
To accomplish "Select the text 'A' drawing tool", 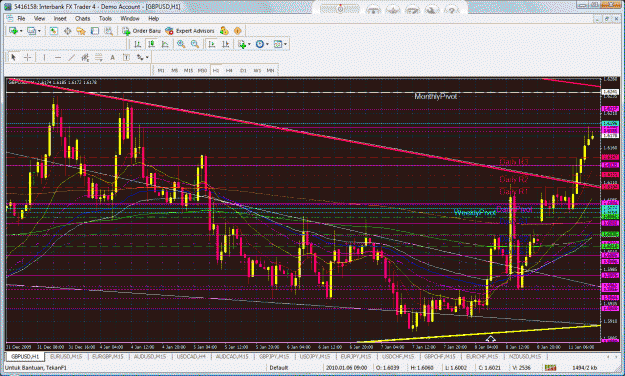I will 112,58.
